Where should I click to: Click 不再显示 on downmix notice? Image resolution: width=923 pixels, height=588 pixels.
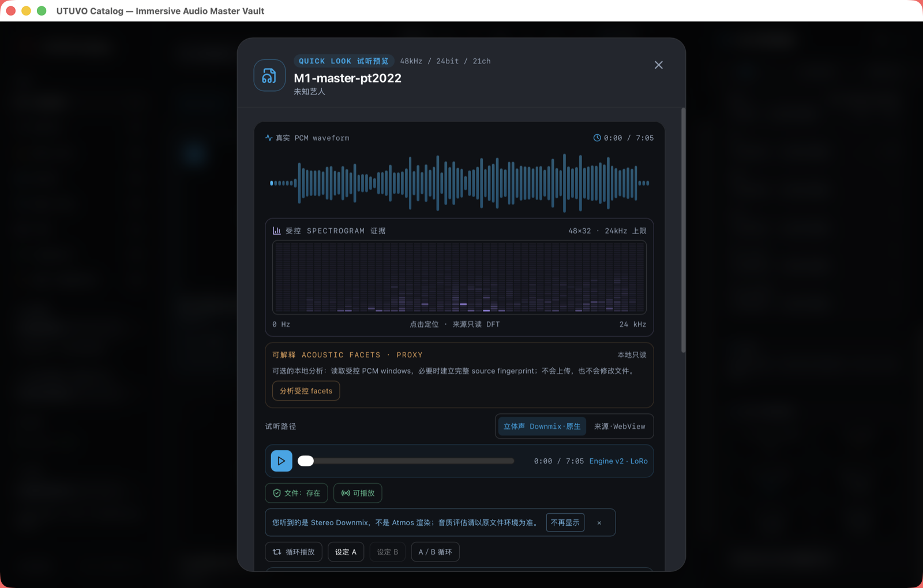[x=565, y=523]
